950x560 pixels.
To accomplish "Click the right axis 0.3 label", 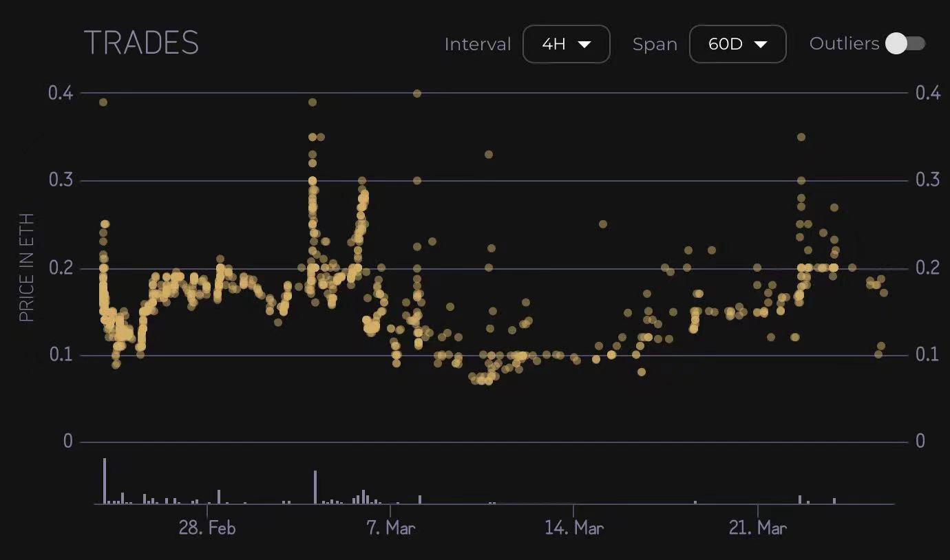I will click(928, 180).
